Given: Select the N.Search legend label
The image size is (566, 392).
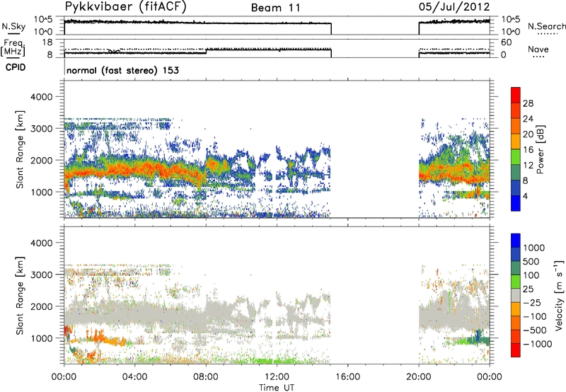Looking at the screenshot, I should (x=546, y=26).
